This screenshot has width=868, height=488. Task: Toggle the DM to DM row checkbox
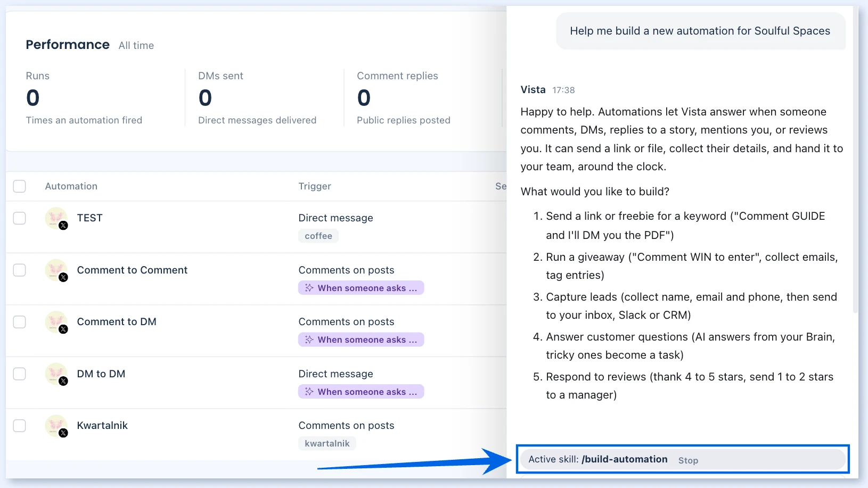click(x=20, y=374)
